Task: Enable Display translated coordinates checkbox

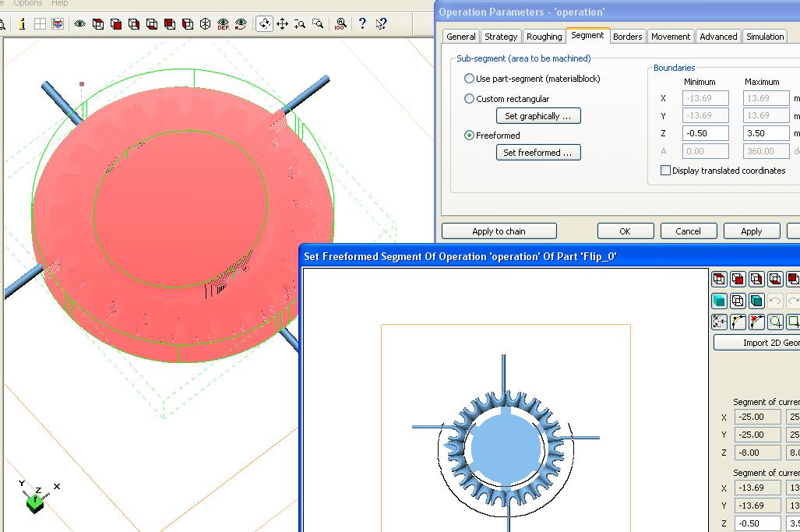Action: tap(665, 171)
